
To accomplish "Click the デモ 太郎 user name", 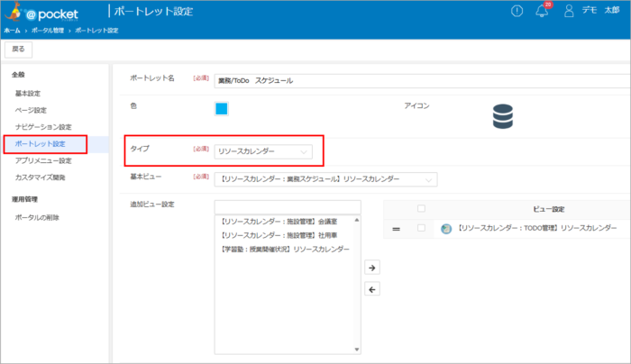I will pos(600,11).
